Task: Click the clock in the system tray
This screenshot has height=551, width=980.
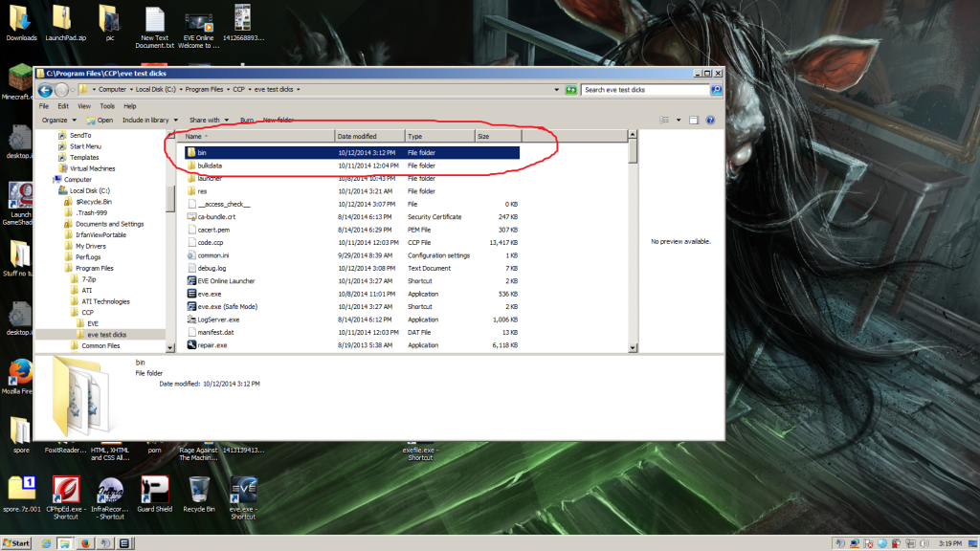Action: [x=950, y=543]
